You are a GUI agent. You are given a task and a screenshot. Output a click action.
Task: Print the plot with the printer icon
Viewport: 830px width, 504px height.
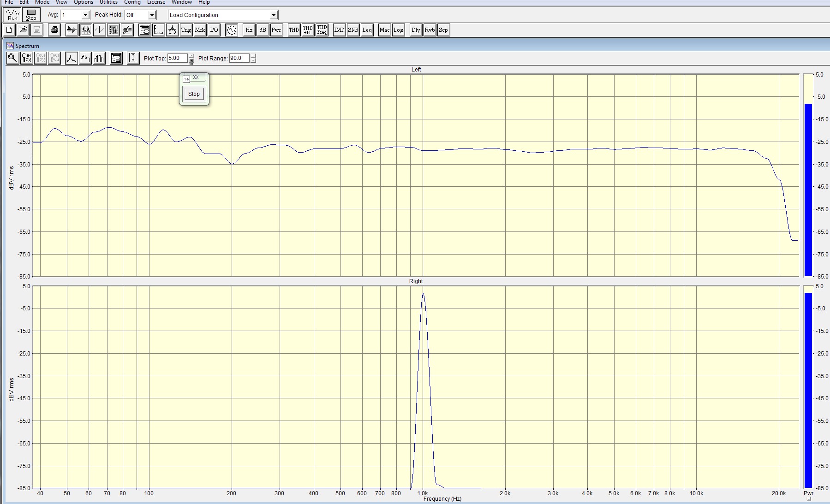(54, 30)
